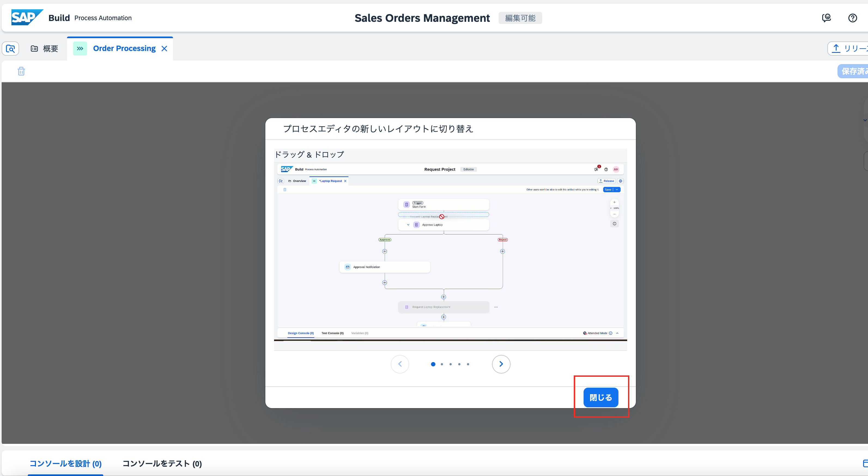Click the 閉じる button
868x476 pixels.
[x=600, y=397]
